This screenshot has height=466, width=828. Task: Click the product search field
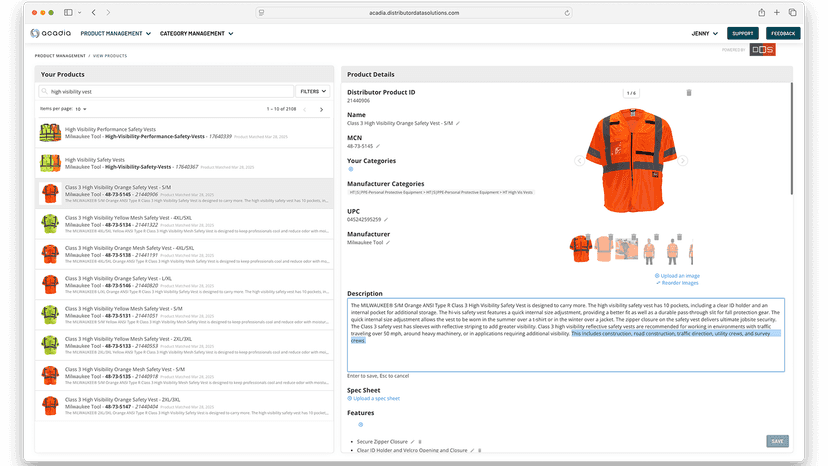point(166,91)
